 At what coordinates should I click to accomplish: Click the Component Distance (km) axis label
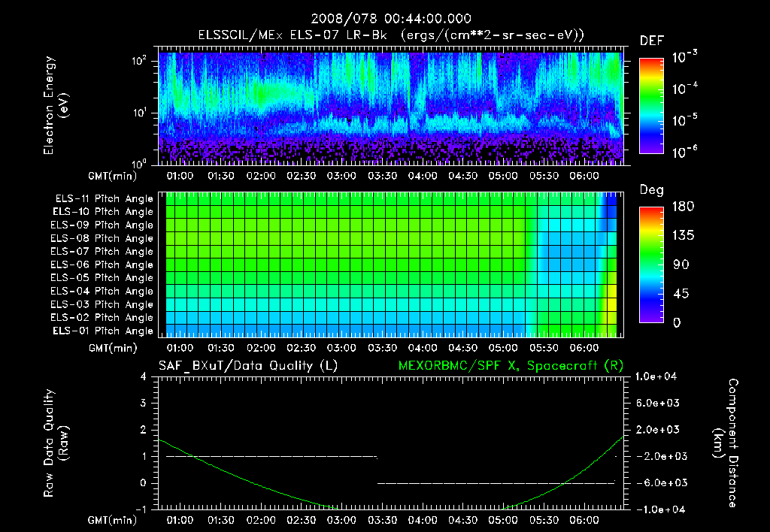point(726,443)
